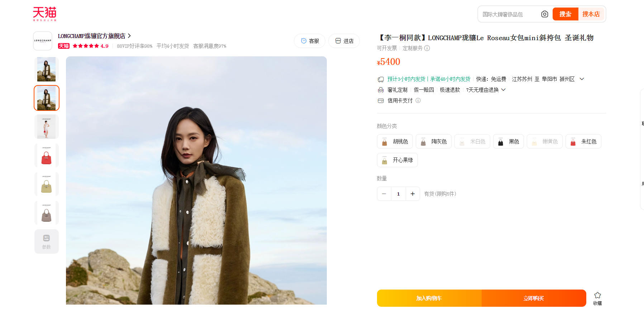
Task: Click the 收藏 star icon
Action: point(597,295)
